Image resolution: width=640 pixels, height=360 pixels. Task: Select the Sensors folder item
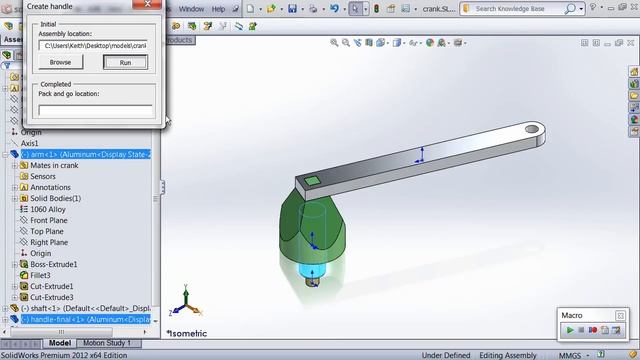coord(43,176)
